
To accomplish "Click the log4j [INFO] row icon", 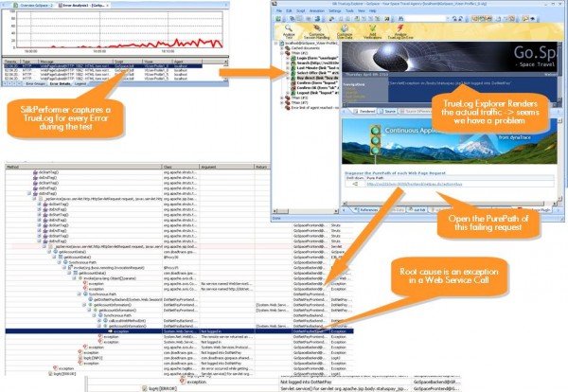I will pos(80,358).
